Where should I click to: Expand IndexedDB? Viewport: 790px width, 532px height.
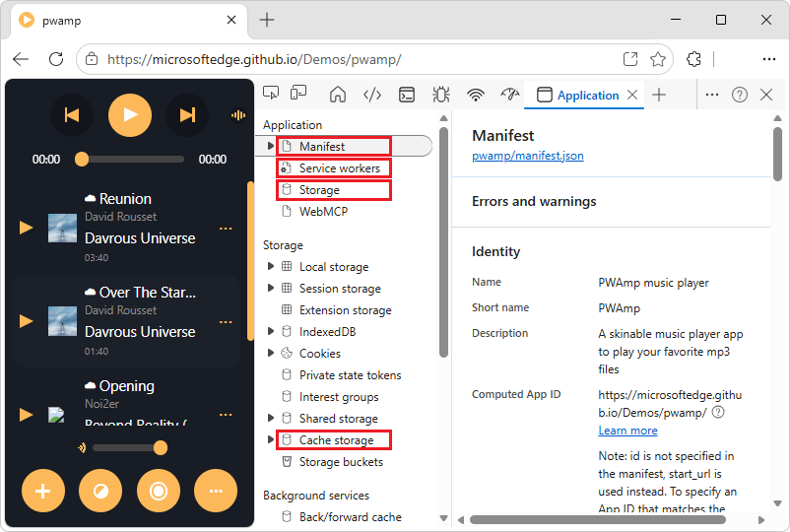coord(271,331)
